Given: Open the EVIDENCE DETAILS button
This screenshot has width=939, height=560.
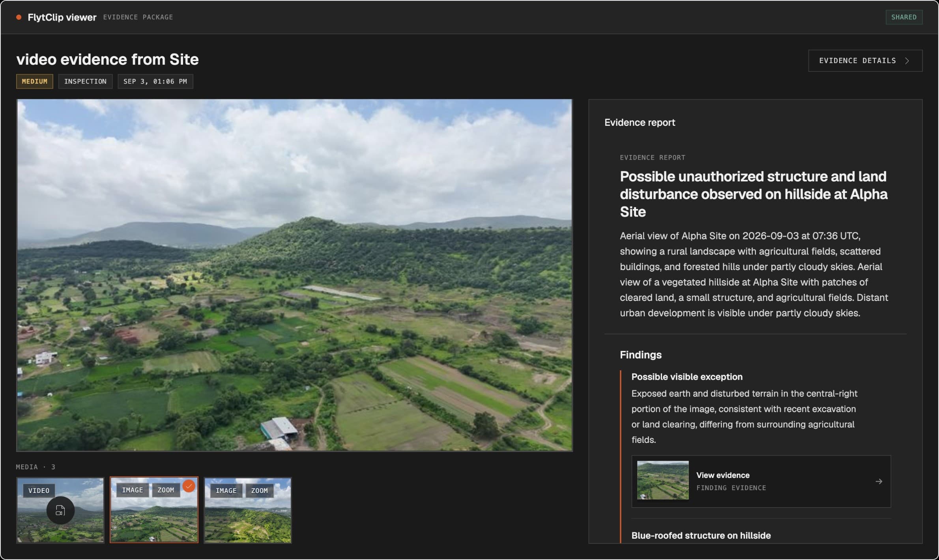Looking at the screenshot, I should coord(865,61).
